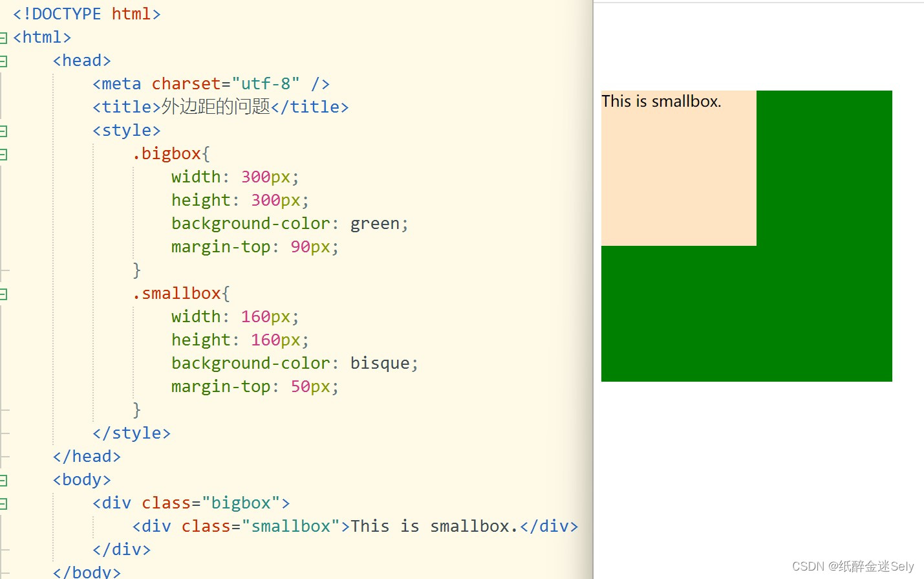This screenshot has width=924, height=579.
Task: Click the title text 外边距的问题
Action: [215, 106]
